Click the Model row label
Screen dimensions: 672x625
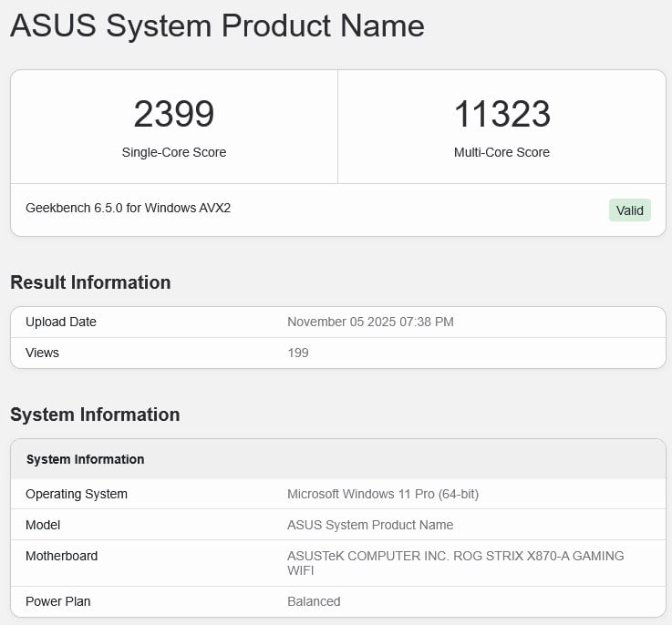pyautogui.click(x=43, y=525)
